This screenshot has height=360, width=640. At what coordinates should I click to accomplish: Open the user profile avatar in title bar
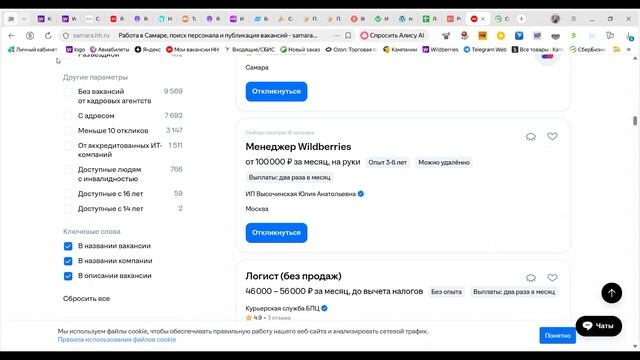[x=556, y=19]
